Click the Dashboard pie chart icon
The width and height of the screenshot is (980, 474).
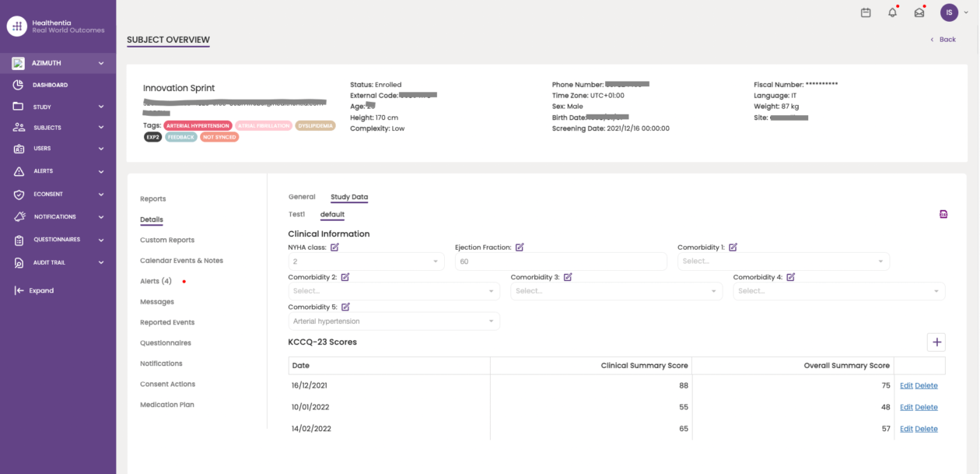tap(19, 85)
